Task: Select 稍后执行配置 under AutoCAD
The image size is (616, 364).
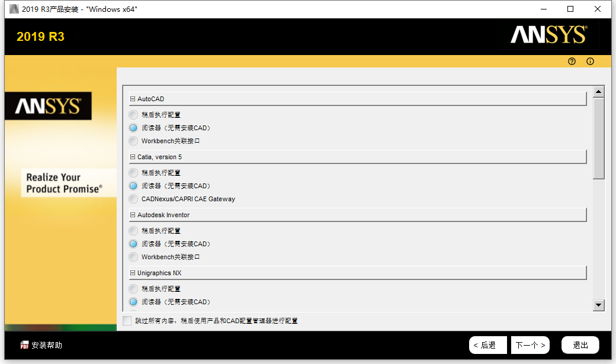Action: (133, 115)
